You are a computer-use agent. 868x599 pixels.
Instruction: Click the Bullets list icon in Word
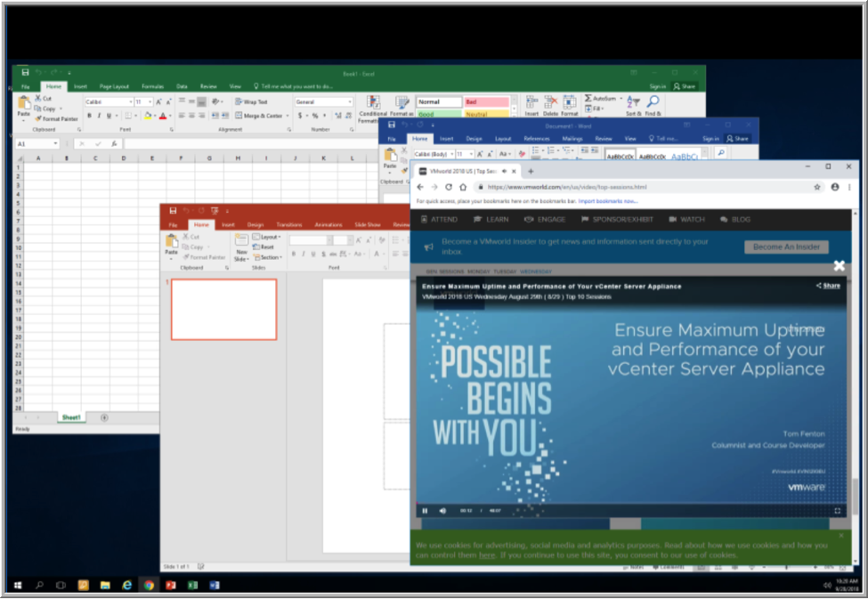(x=537, y=150)
